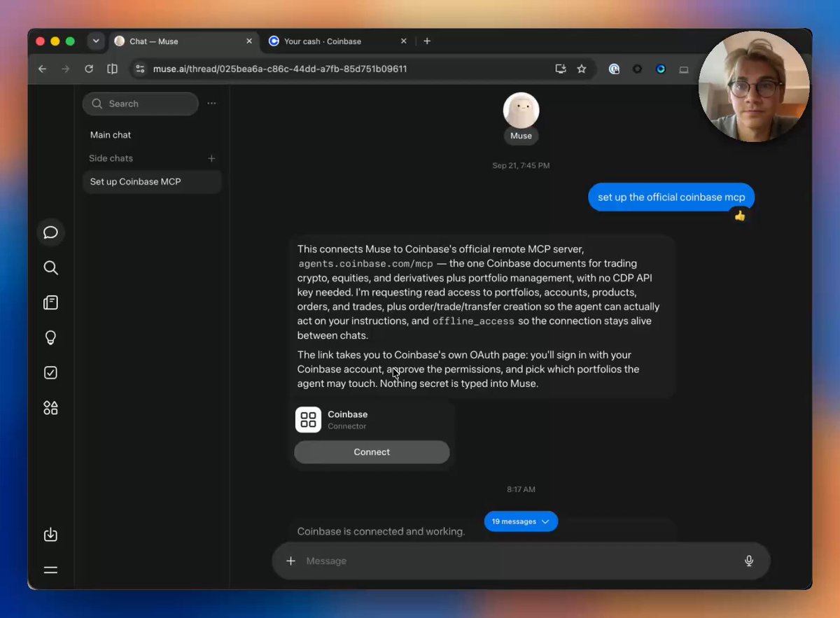840x618 pixels.
Task: Open the notebook icon in the left rail
Action: coord(50,302)
